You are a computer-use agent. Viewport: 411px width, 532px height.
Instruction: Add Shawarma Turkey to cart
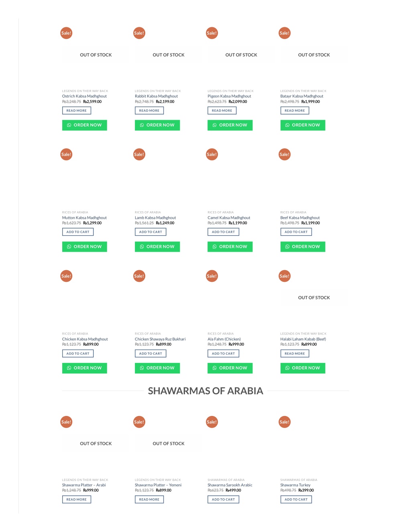point(296,499)
